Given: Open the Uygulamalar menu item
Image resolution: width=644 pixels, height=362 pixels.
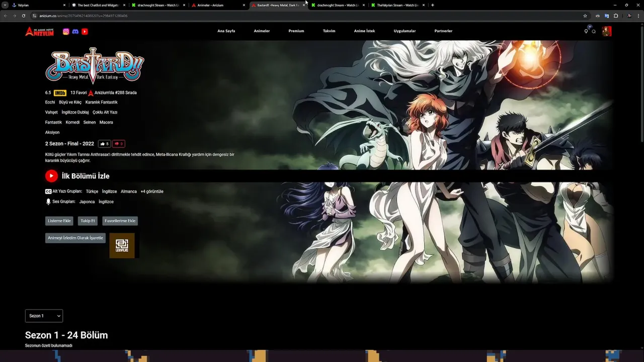Looking at the screenshot, I should (x=405, y=31).
